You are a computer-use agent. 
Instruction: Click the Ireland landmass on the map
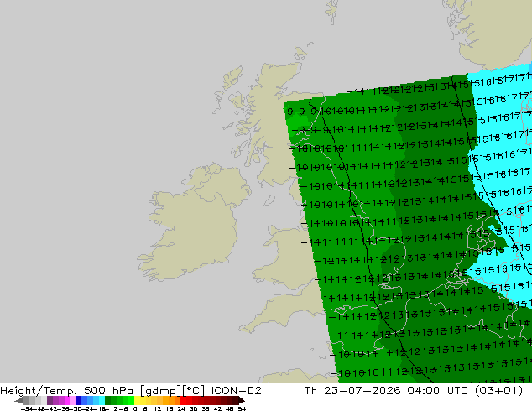(193, 224)
